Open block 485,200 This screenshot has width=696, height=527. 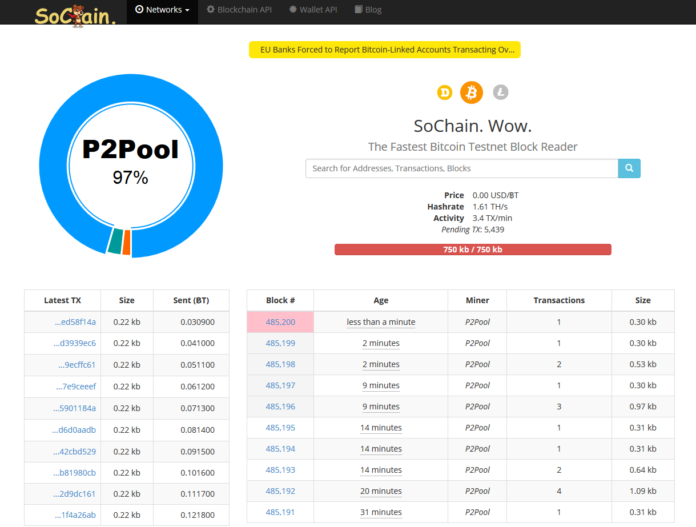280,322
